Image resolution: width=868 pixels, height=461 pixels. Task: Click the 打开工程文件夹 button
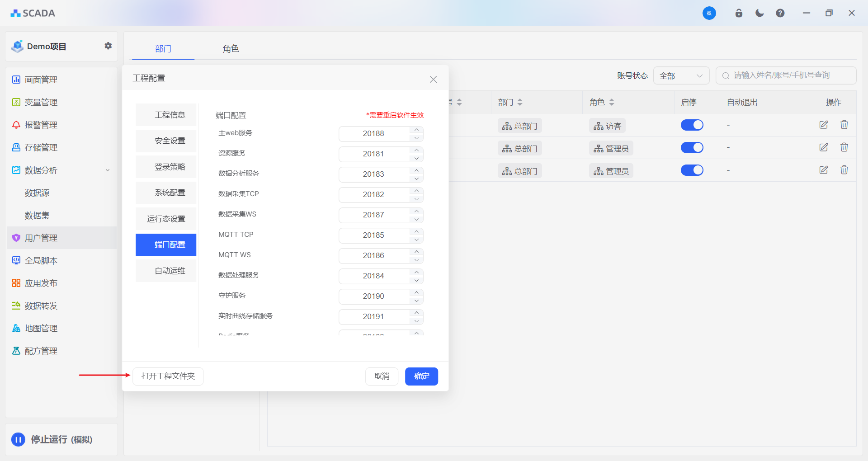[168, 376]
